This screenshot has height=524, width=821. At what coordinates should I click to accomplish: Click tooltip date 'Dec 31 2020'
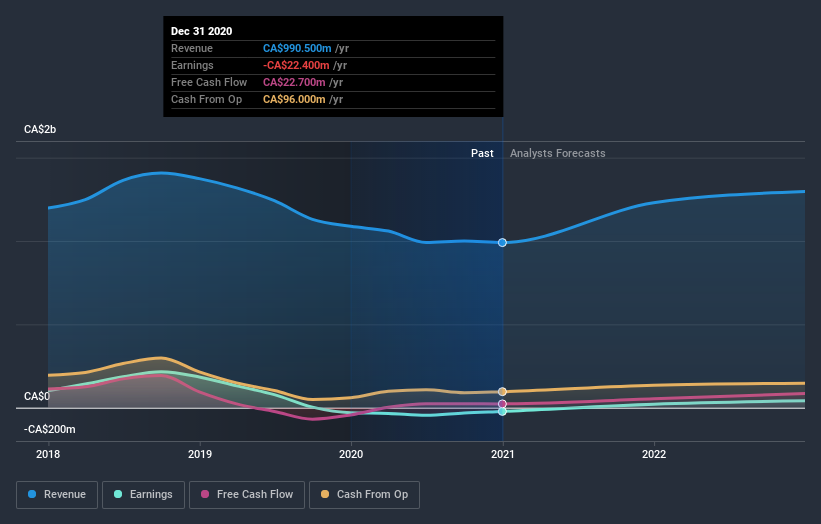point(202,31)
